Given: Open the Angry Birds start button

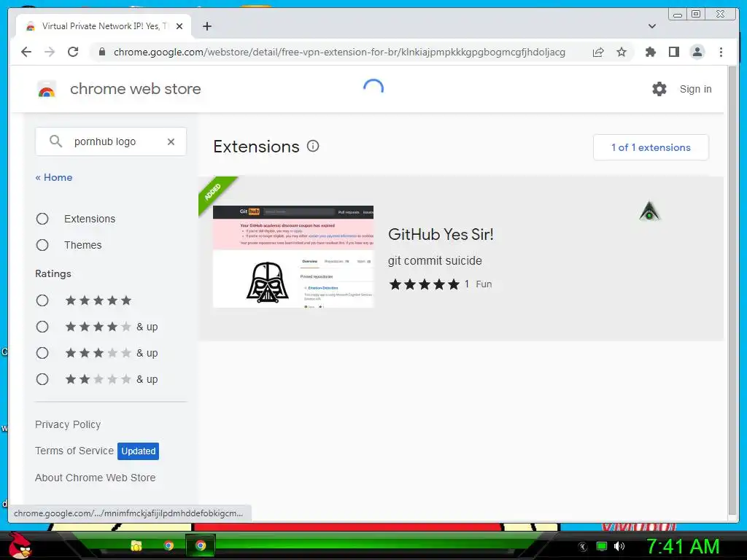Looking at the screenshot, I should [20, 545].
